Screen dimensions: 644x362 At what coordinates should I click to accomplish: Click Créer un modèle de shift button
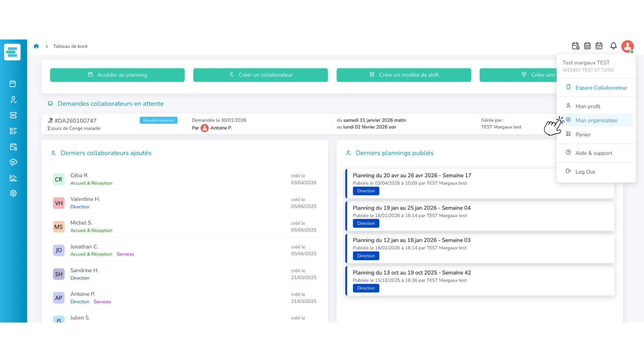(x=404, y=75)
